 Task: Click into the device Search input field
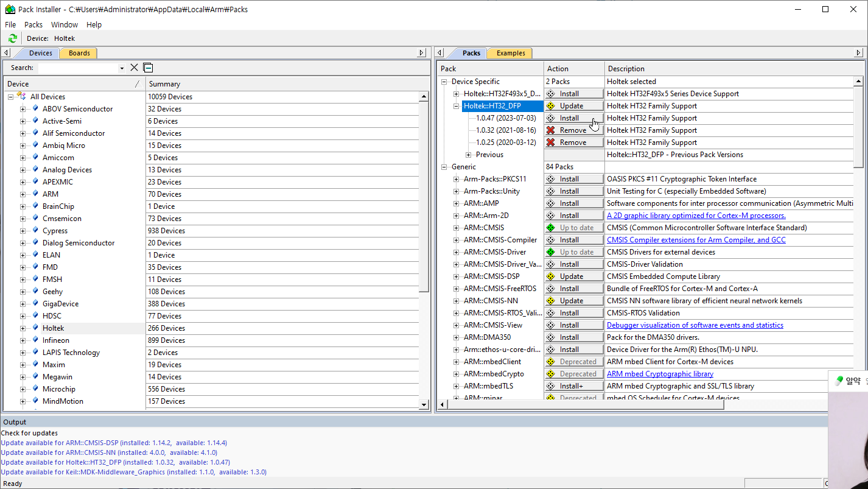[78, 68]
